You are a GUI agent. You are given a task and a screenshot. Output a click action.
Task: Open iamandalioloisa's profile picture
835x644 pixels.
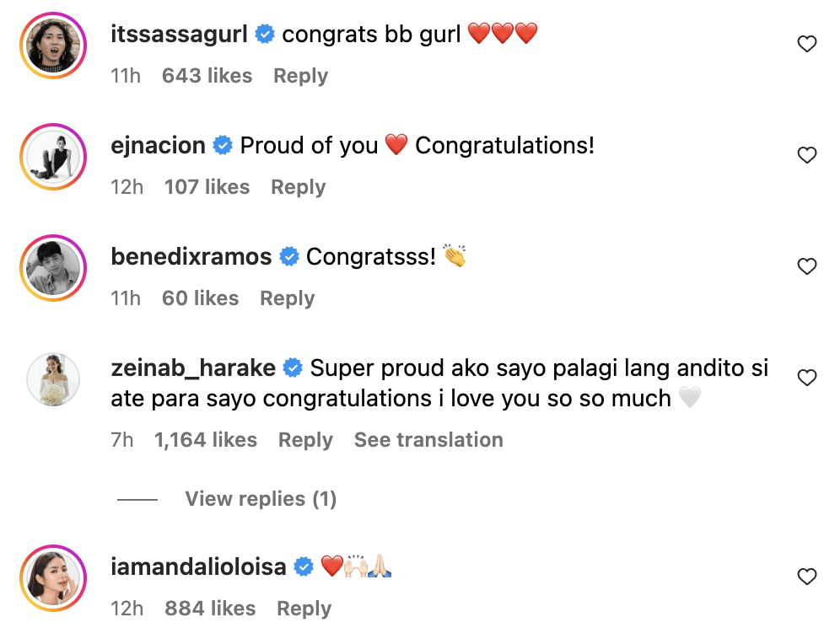53,578
